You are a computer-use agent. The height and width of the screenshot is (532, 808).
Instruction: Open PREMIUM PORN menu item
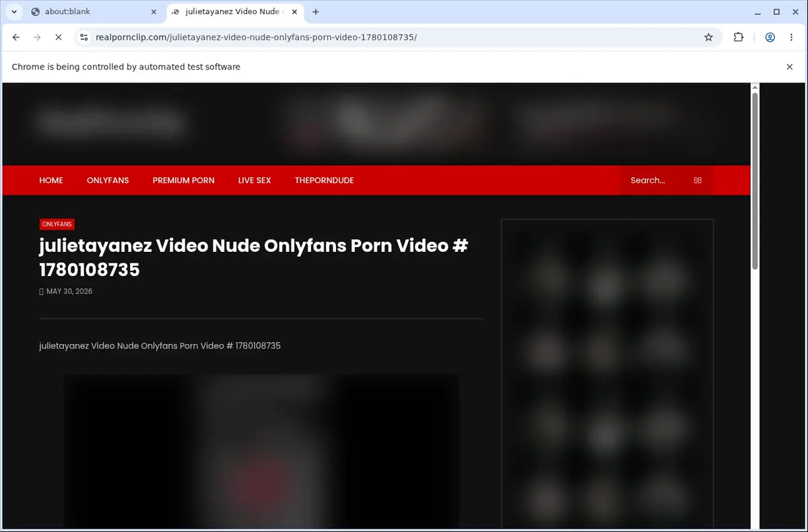[184, 180]
